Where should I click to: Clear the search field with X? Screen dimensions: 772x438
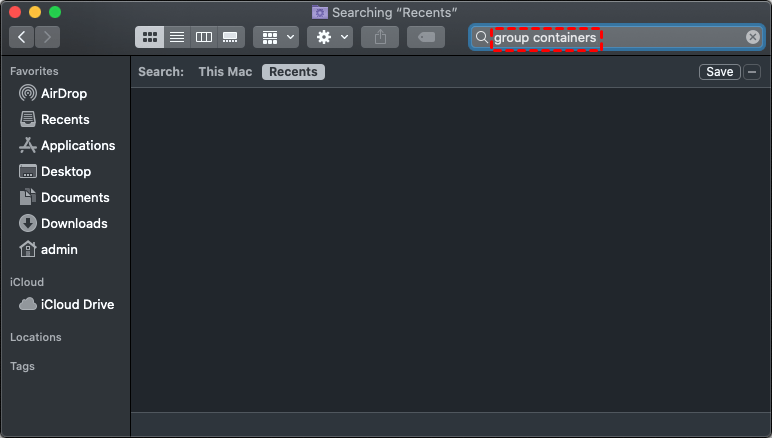tap(752, 37)
